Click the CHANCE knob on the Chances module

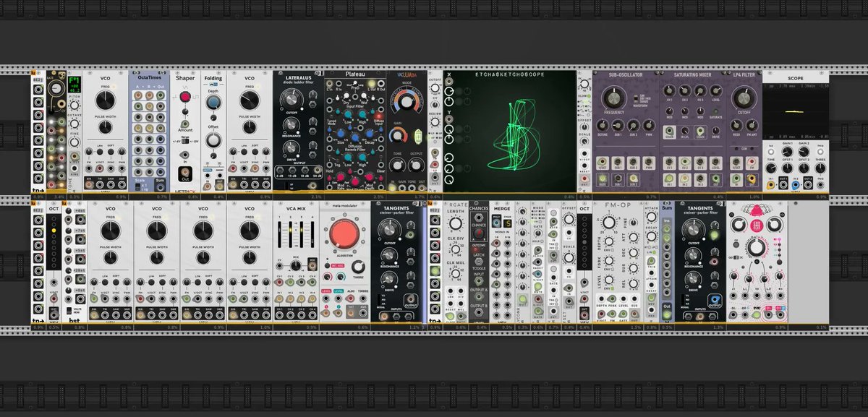pos(478,233)
